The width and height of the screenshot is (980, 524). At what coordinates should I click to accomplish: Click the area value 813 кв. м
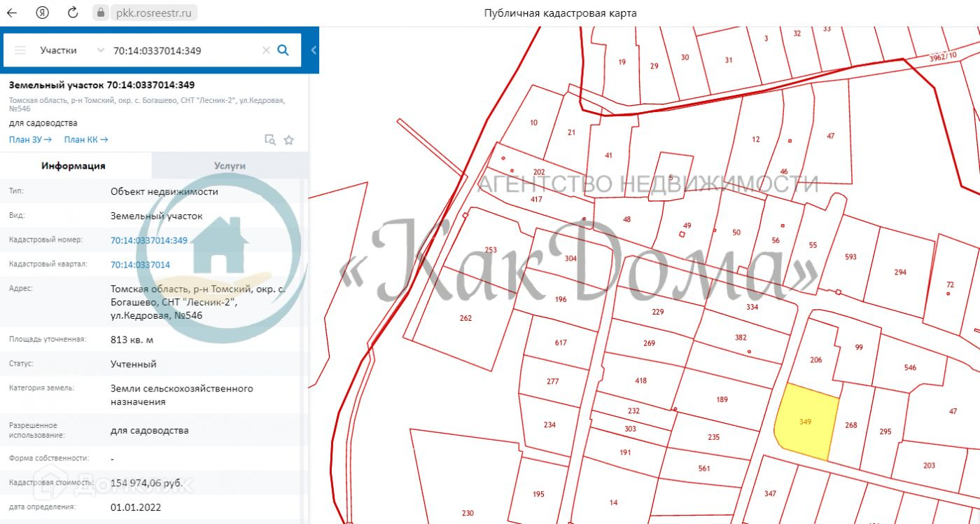tap(132, 340)
